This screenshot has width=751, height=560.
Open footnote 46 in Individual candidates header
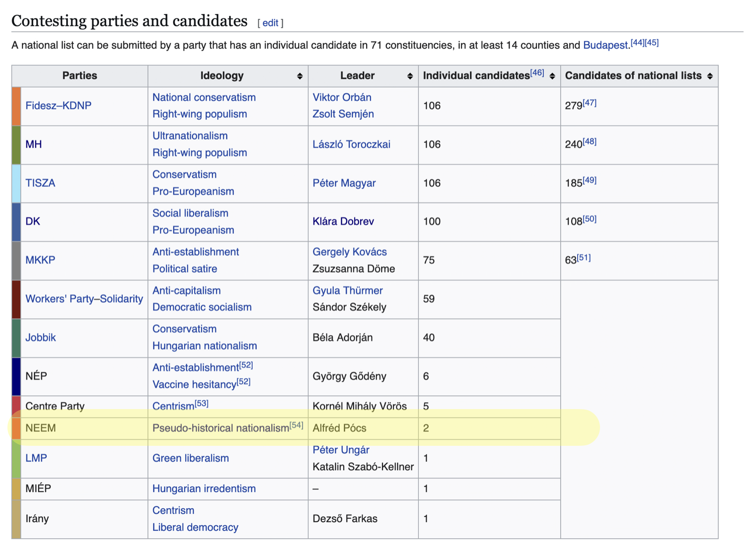pos(537,73)
